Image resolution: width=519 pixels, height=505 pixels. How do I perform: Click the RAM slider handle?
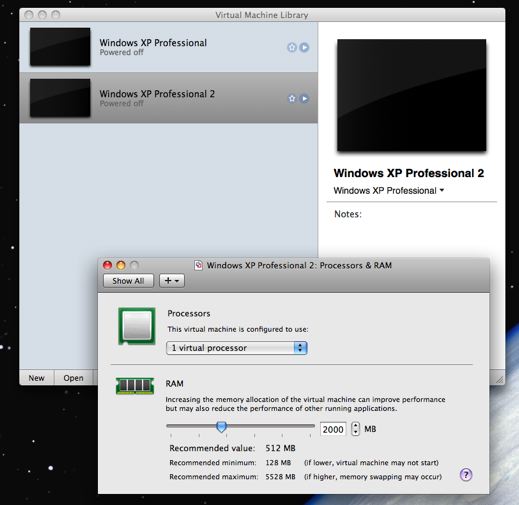[221, 426]
